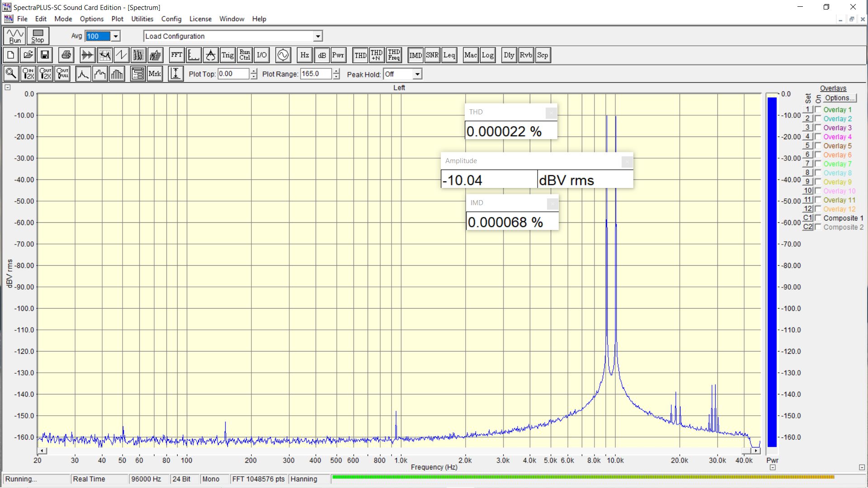868x488 pixels.
Task: Select the Scp scope icon
Action: [x=542, y=55]
